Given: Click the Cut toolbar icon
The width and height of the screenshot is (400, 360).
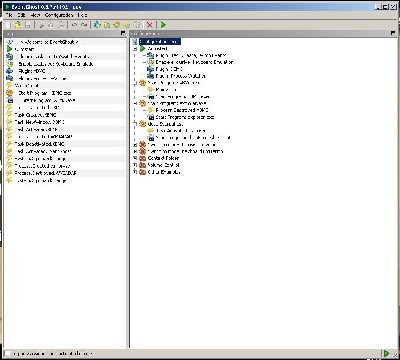Looking at the screenshot, I should 41,25.
